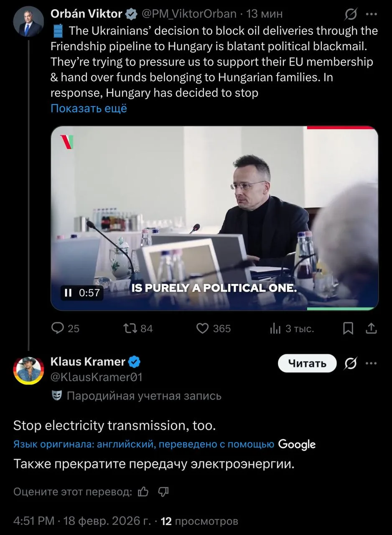
Task: Click Grok icon next to Читать button
Action: coord(350,364)
